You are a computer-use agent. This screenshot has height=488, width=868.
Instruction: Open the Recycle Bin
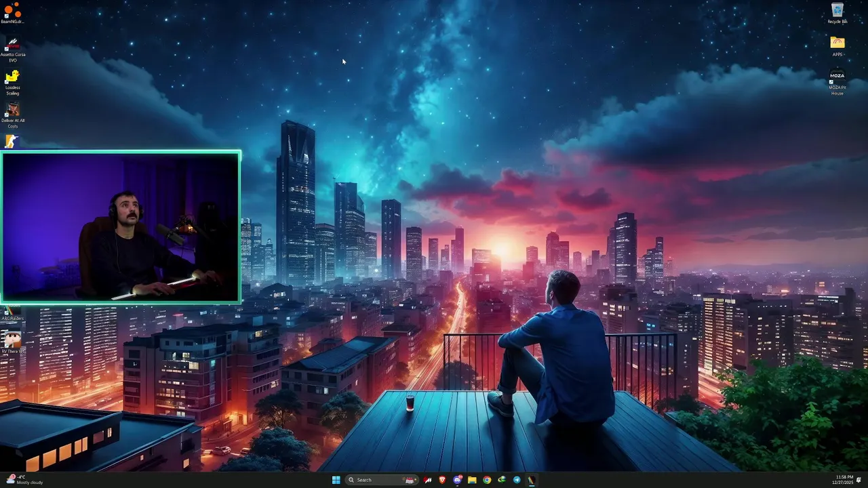coord(837,13)
